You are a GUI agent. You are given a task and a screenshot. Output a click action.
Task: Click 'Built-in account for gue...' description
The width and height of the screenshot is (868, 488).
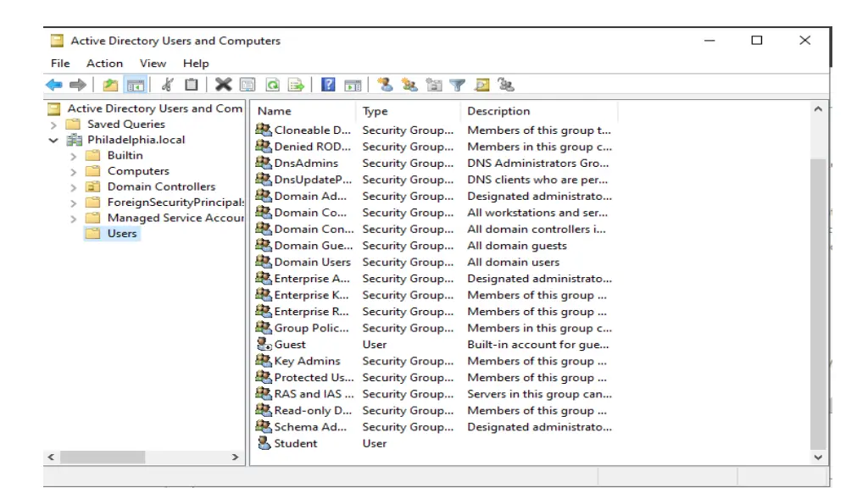coord(538,344)
